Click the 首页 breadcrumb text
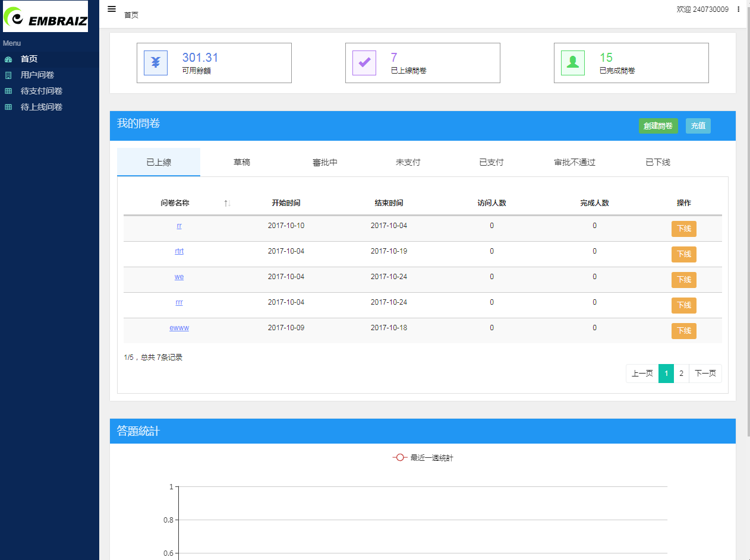Viewport: 750px width, 560px height. 131,15
